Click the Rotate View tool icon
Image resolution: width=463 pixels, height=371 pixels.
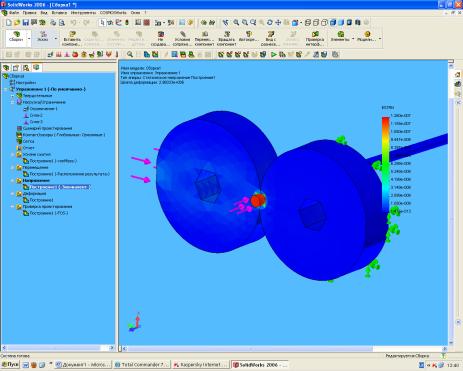pyautogui.click(x=270, y=22)
